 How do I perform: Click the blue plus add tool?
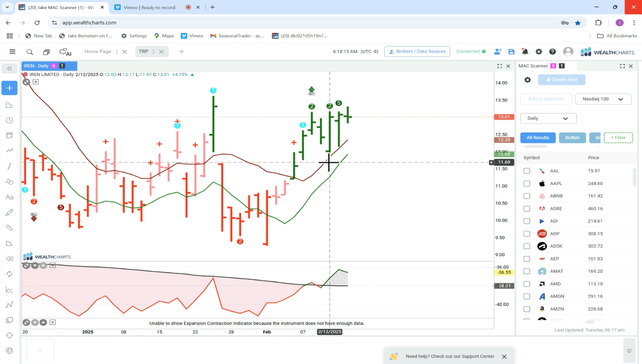[10, 88]
